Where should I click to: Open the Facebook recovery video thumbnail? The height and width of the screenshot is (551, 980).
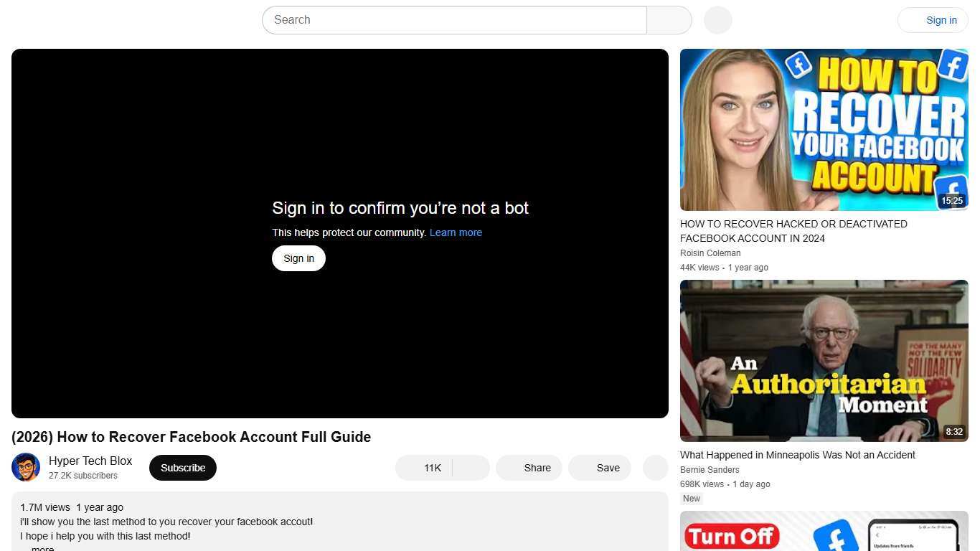coord(824,130)
